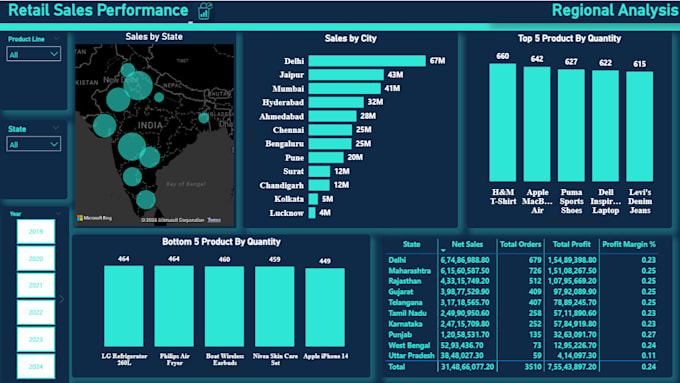680x383 pixels.
Task: Open the Product Line dropdown
Action: click(x=33, y=54)
